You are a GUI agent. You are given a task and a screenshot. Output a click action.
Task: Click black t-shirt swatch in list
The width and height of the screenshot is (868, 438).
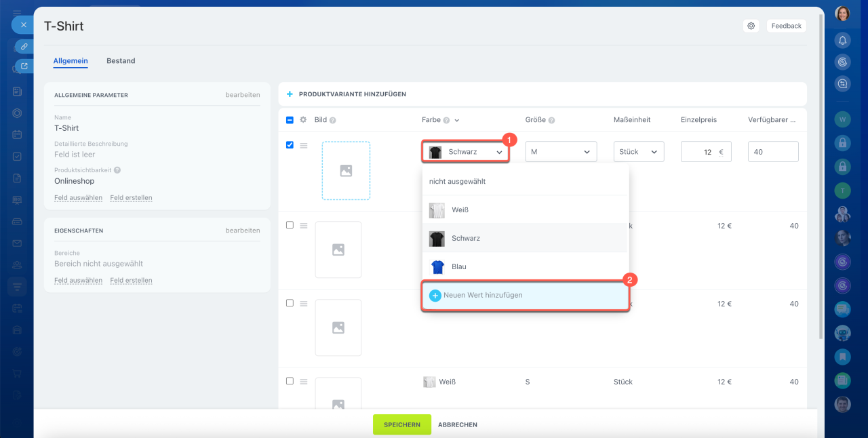[437, 239]
